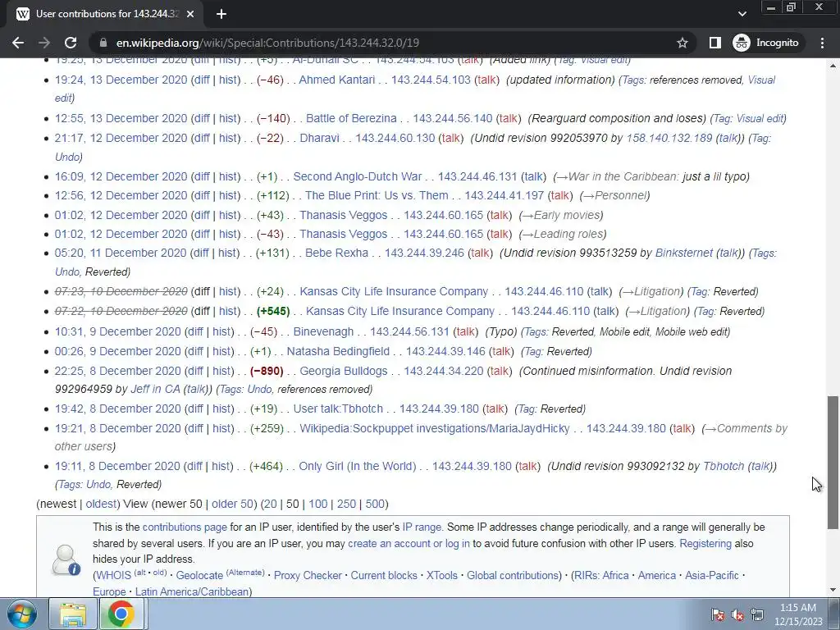View hist for the Georgia Bulldogs edit
Image resolution: width=840 pixels, height=630 pixels.
click(x=222, y=371)
